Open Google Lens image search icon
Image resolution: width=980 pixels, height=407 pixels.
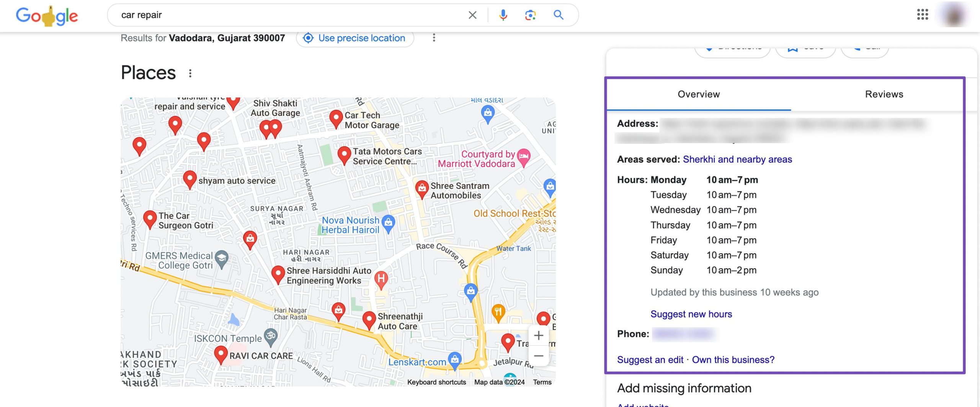[x=530, y=15]
